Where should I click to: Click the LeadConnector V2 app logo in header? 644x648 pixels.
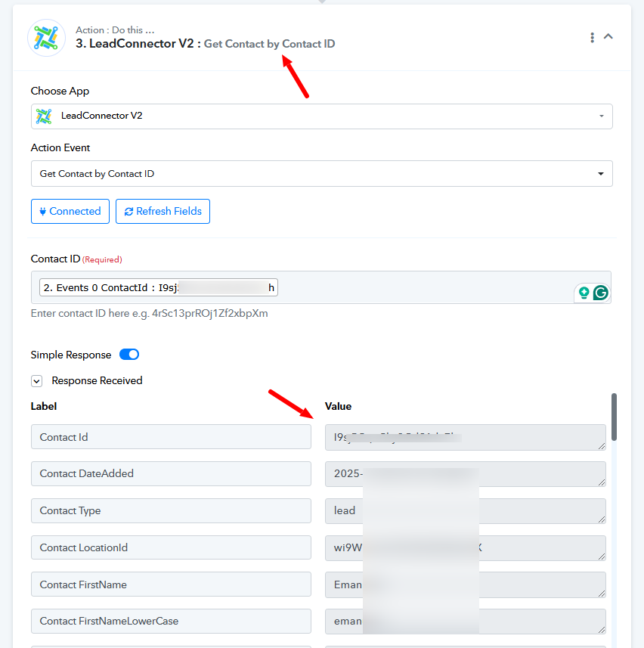tap(46, 38)
